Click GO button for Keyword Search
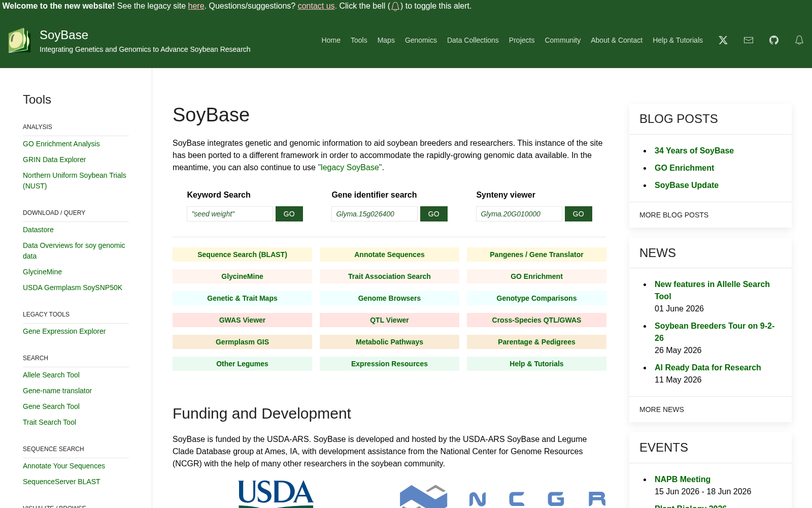 (x=289, y=214)
